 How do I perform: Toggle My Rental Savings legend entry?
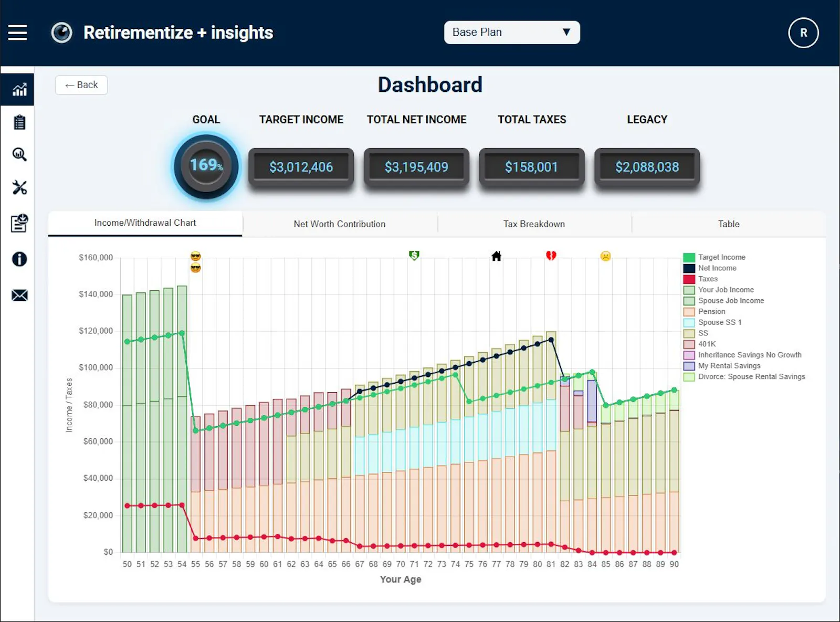pyautogui.click(x=722, y=366)
